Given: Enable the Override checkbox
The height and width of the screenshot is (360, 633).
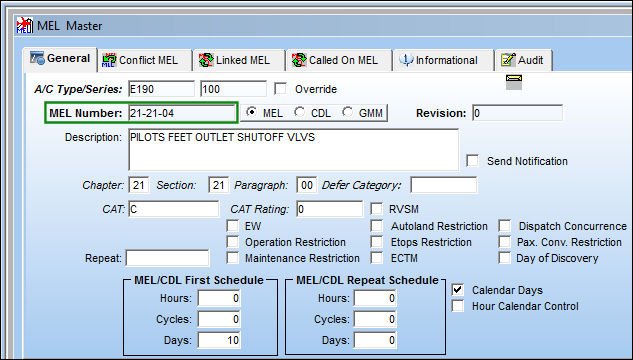Looking at the screenshot, I should [x=280, y=89].
